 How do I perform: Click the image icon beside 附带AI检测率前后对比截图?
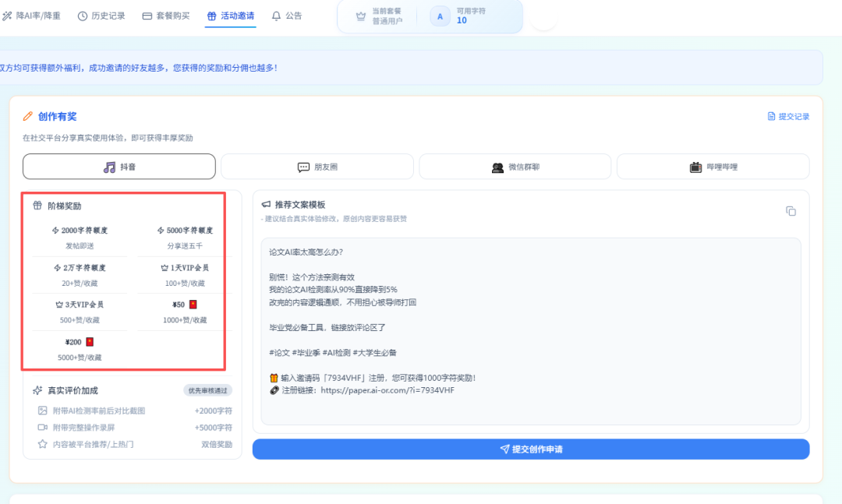click(42, 411)
